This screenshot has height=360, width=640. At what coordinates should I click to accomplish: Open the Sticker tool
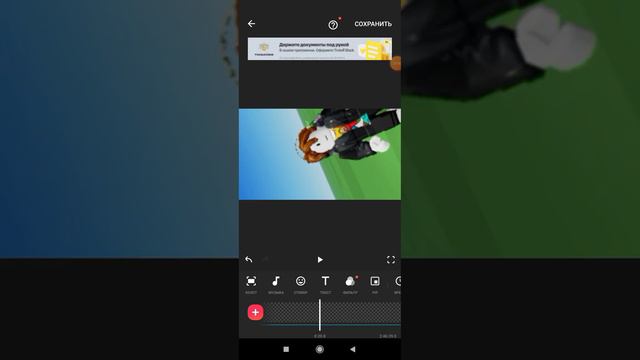coord(300,284)
